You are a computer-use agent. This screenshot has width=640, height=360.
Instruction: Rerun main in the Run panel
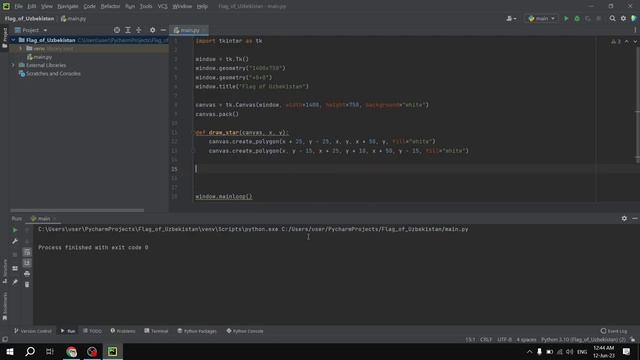pos(15,230)
